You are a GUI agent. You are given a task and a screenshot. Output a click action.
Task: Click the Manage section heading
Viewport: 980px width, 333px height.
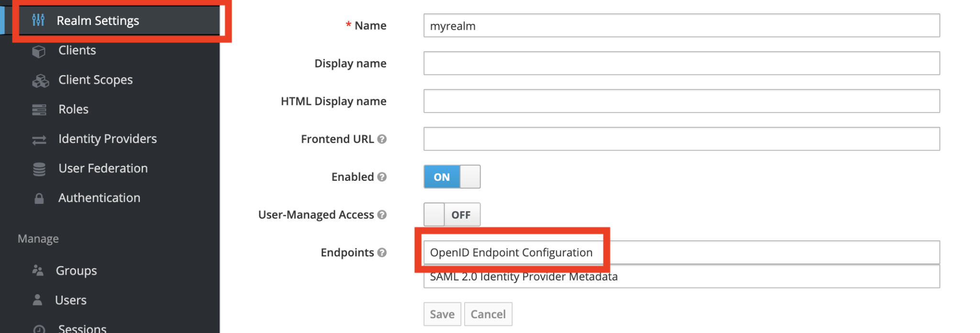pos(38,239)
